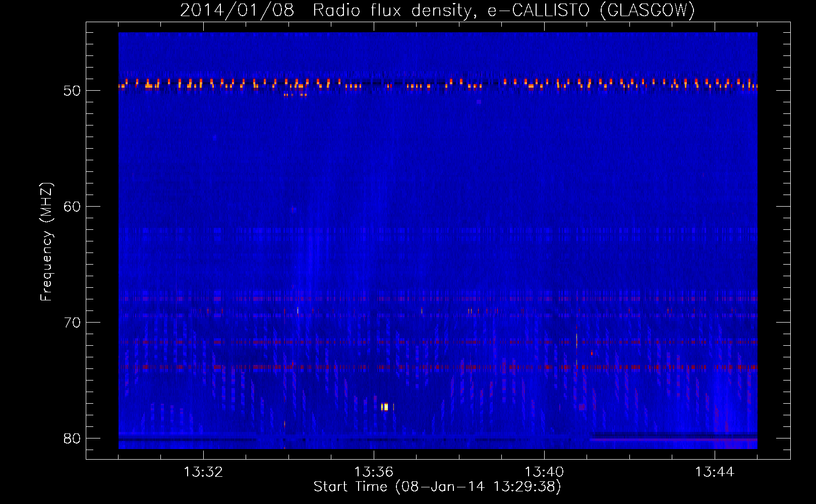
Task: Click the 70 frequency tick label
Action: click(x=72, y=323)
